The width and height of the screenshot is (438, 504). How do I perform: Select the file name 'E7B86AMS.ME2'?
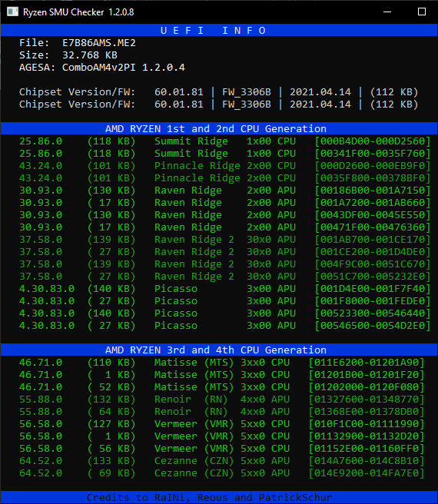coord(98,43)
